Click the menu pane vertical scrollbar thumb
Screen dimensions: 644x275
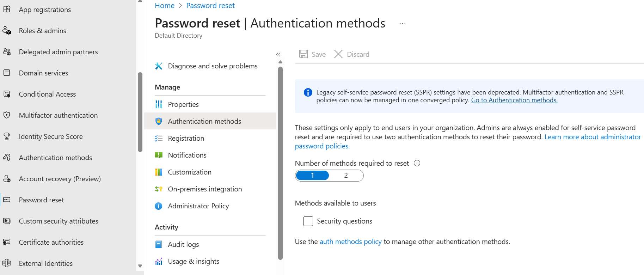tap(281, 163)
